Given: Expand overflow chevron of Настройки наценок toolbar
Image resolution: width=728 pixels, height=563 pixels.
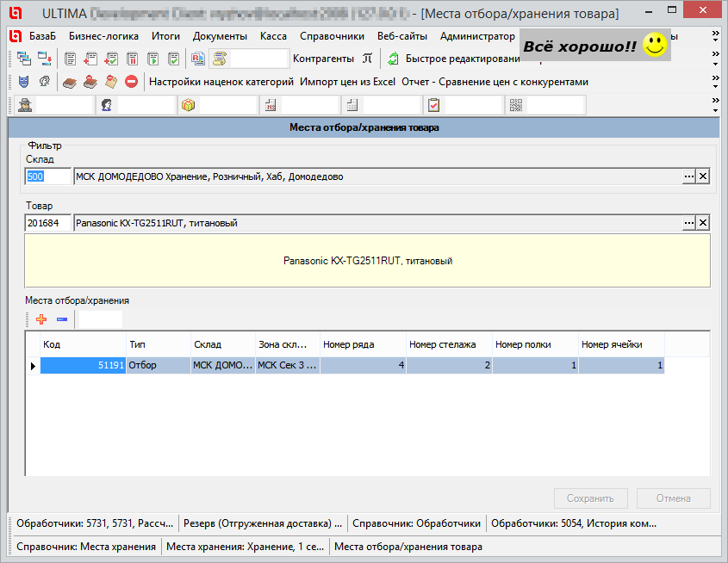Looking at the screenshot, I should pos(715,82).
